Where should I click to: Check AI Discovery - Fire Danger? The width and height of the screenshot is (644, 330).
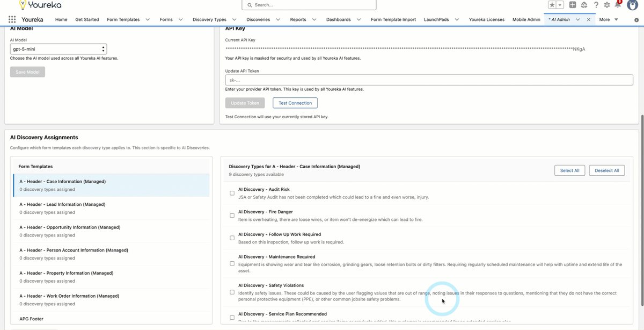[x=232, y=216]
